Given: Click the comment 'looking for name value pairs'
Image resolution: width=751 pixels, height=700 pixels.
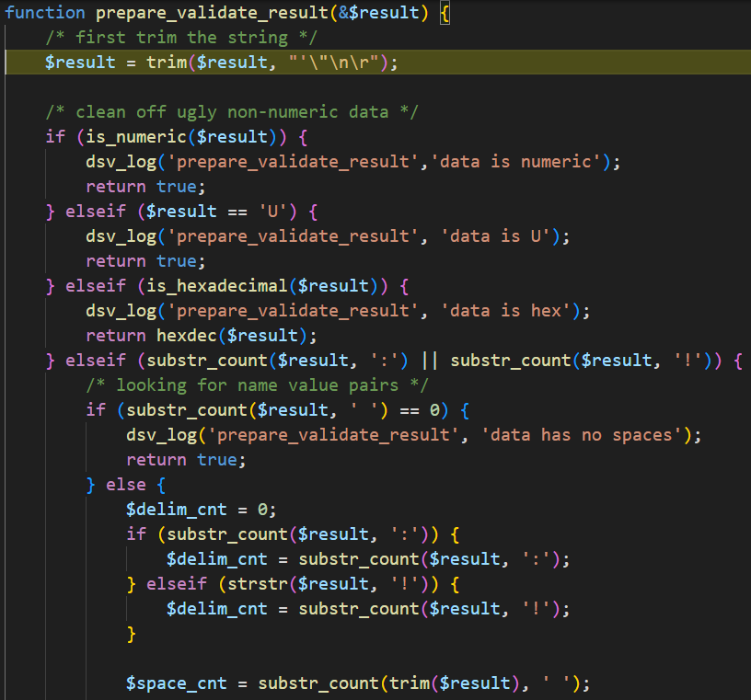Looking at the screenshot, I should [x=257, y=385].
